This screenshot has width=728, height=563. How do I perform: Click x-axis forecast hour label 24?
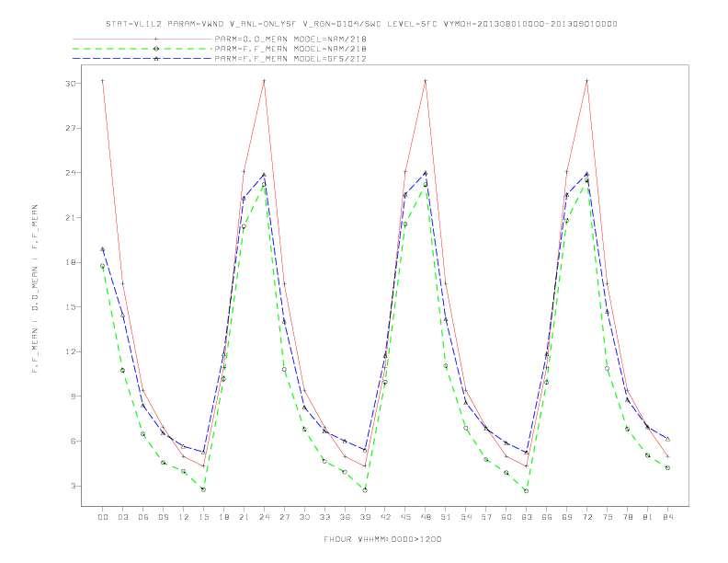pos(264,517)
